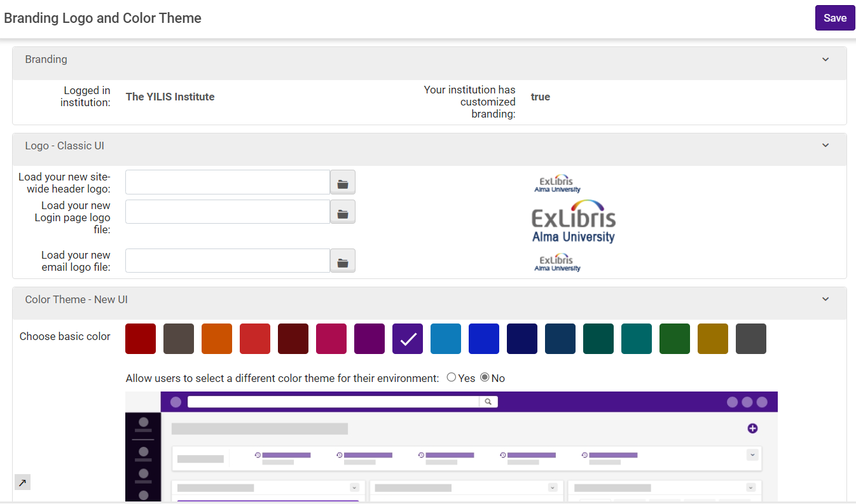Click the "true" customized branding value

(541, 97)
